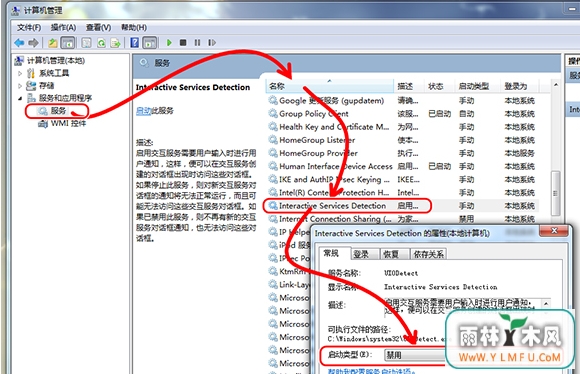Click 禁用 startup type of Internet Connection Sharing
The image size is (580, 374).
466,219
